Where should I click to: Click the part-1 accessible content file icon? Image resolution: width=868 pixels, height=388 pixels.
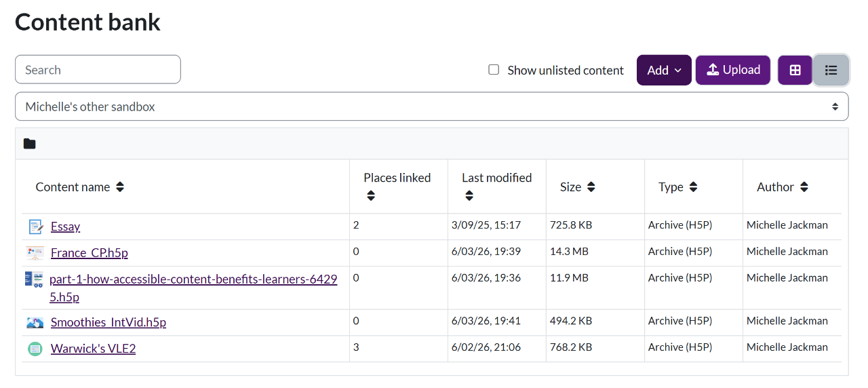pos(34,279)
